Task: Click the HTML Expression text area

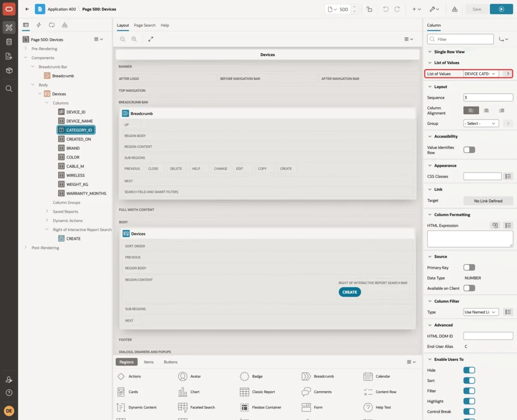Action: [470, 239]
